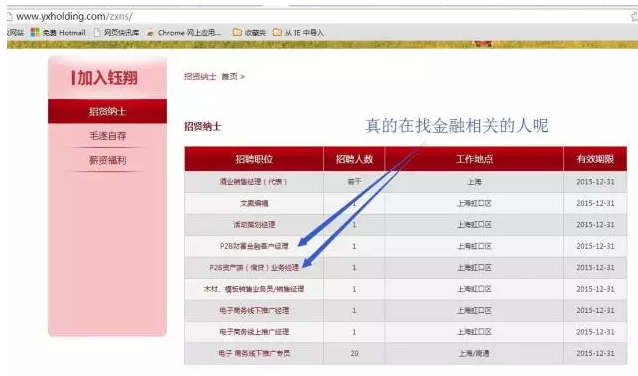
Task: Select 招贤纳士 in the left sidebar
Action: [x=107, y=111]
